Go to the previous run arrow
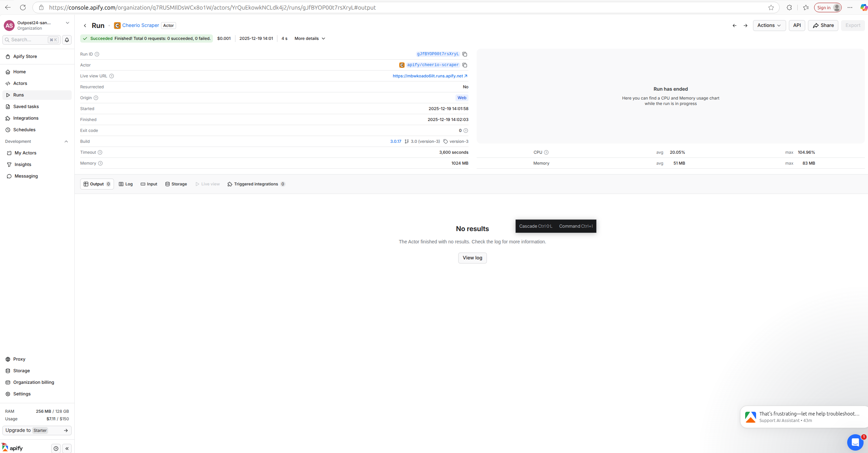Screen dimensions: 868x453 pos(734,26)
